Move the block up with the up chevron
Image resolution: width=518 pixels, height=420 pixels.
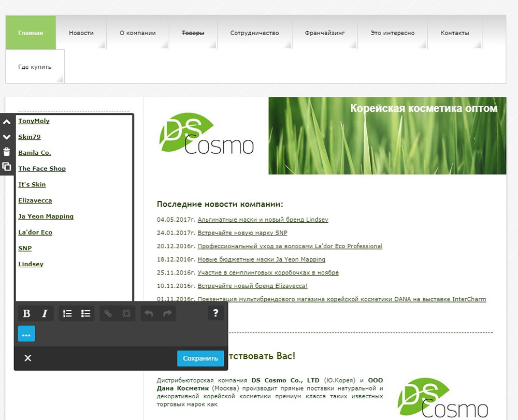click(7, 122)
